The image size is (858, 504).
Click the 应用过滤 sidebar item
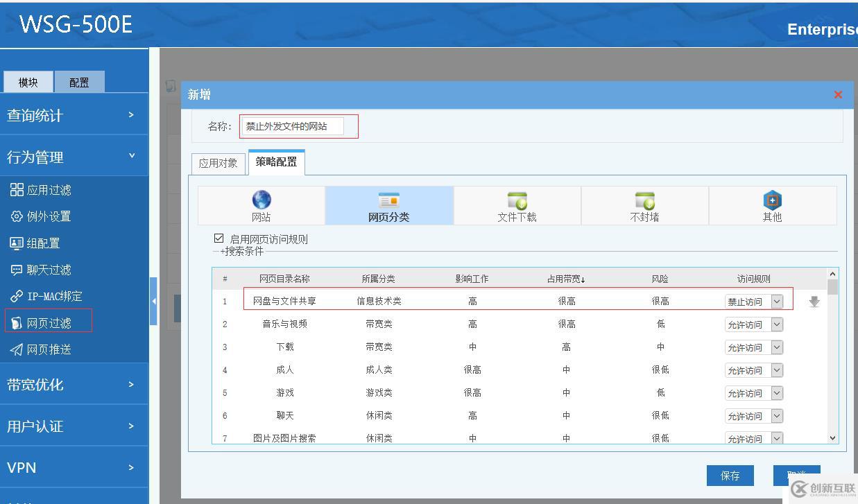tap(45, 189)
